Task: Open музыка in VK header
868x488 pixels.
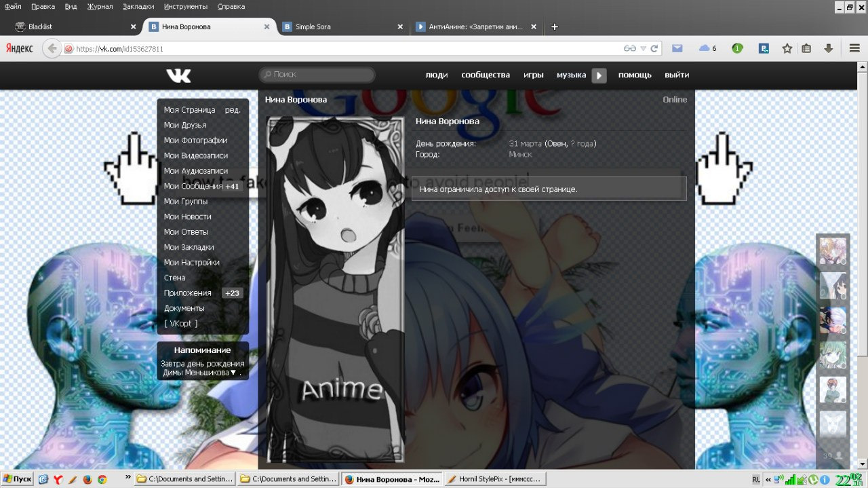Action: [571, 75]
